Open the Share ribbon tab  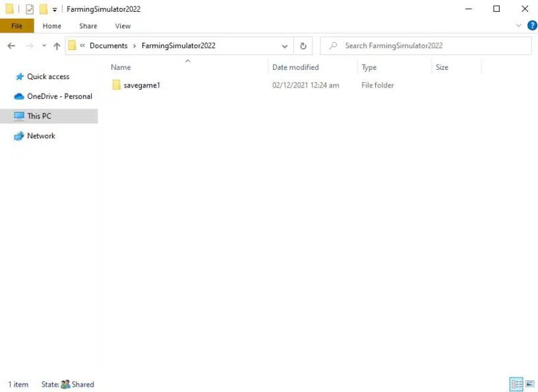click(x=88, y=26)
